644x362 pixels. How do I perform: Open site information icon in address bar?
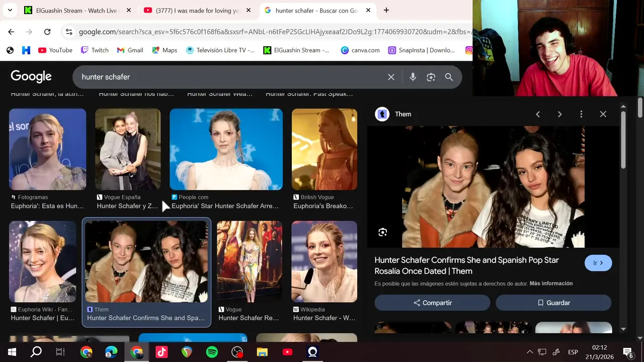(69, 32)
